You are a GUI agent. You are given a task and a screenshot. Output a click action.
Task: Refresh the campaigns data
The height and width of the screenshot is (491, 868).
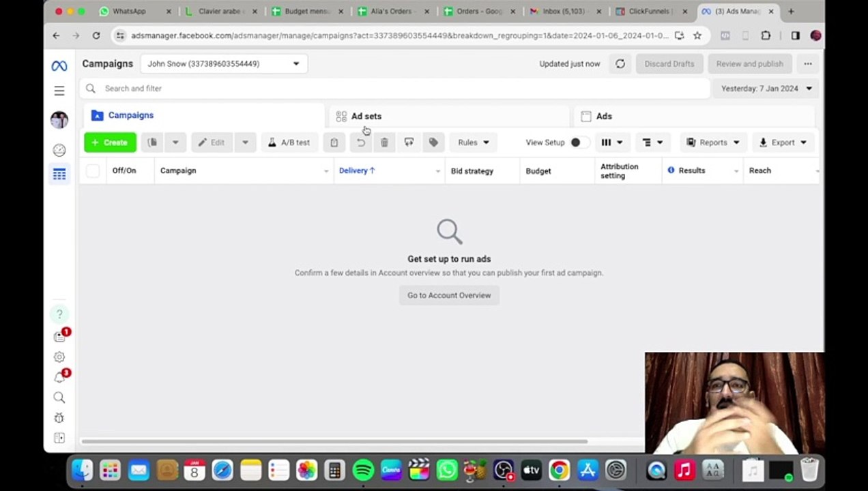pyautogui.click(x=620, y=63)
